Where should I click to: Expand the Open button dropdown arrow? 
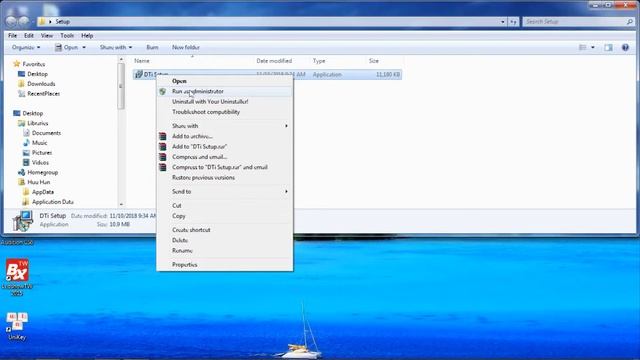(84, 47)
